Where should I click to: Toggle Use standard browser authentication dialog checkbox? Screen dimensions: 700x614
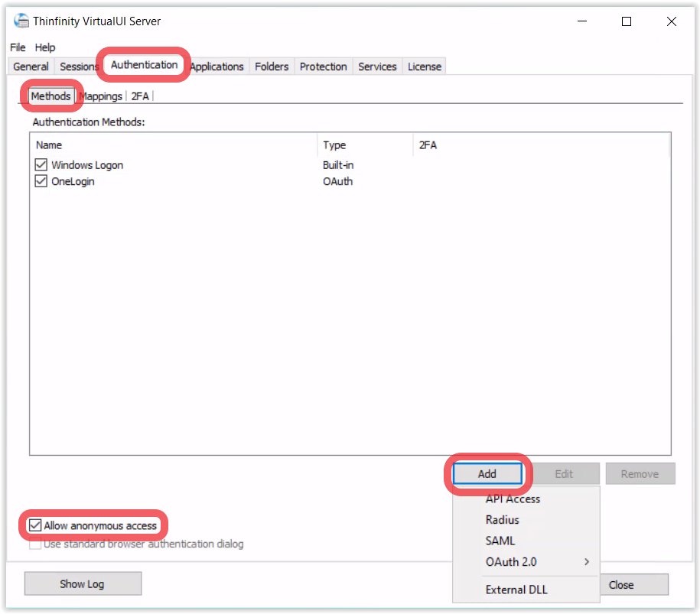[35, 544]
